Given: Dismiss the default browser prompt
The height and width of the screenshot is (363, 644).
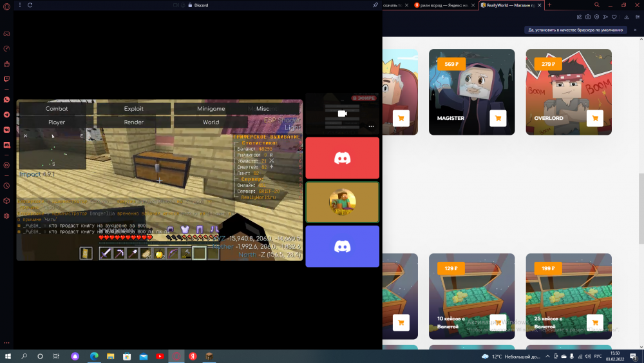Looking at the screenshot, I should (635, 30).
